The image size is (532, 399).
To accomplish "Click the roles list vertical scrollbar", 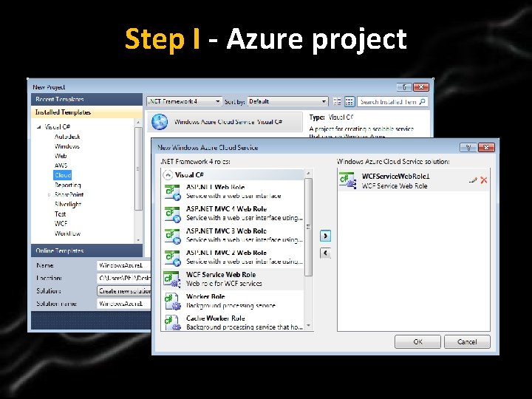I will (x=308, y=227).
